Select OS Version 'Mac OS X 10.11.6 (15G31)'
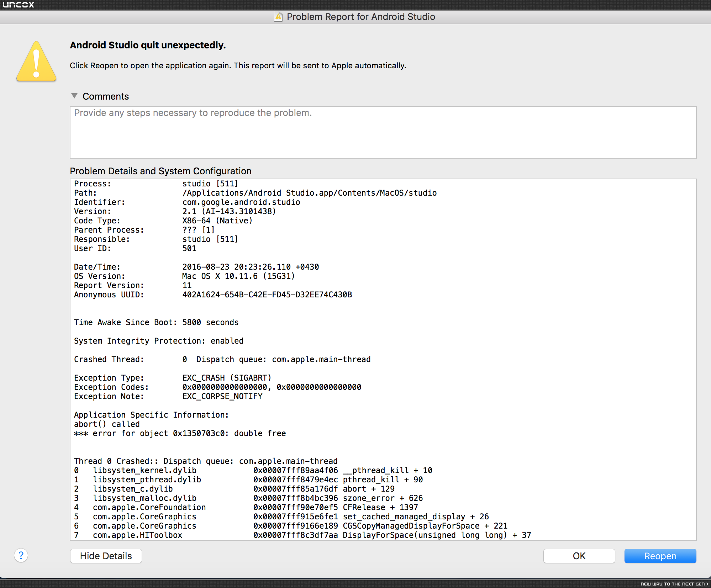The width and height of the screenshot is (711, 588). [x=238, y=276]
